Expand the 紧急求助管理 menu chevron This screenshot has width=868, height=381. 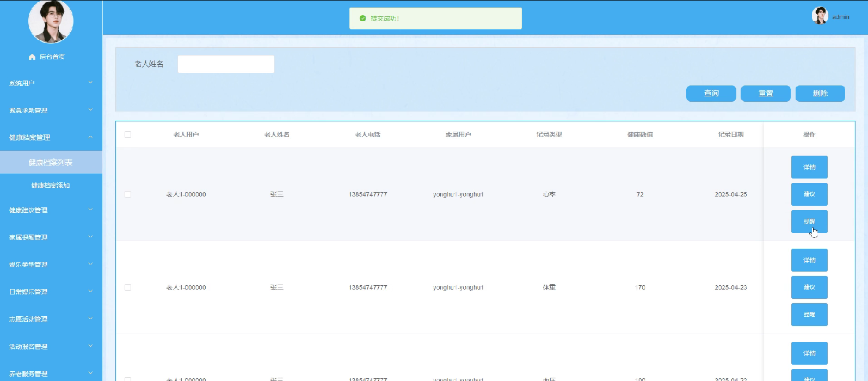(90, 110)
